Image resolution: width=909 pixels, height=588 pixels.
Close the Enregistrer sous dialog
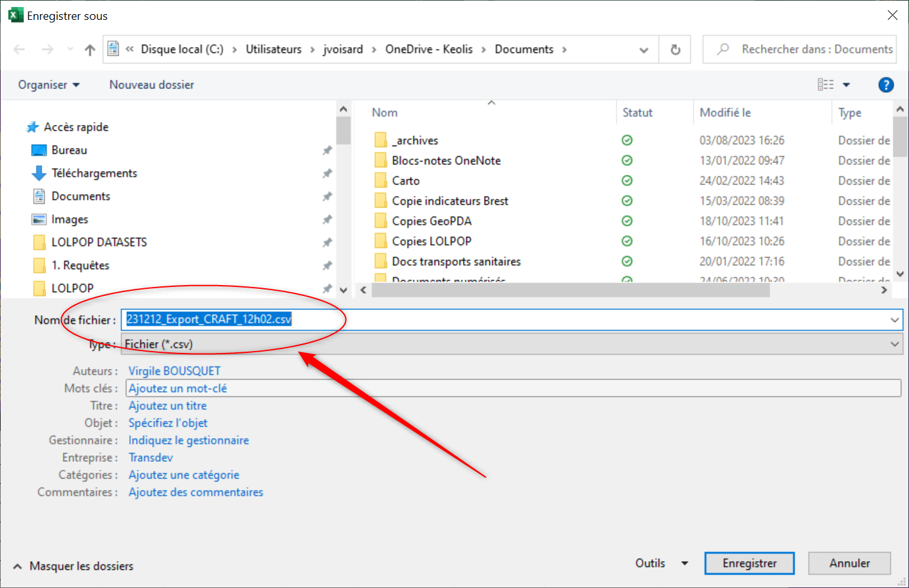[x=892, y=15]
